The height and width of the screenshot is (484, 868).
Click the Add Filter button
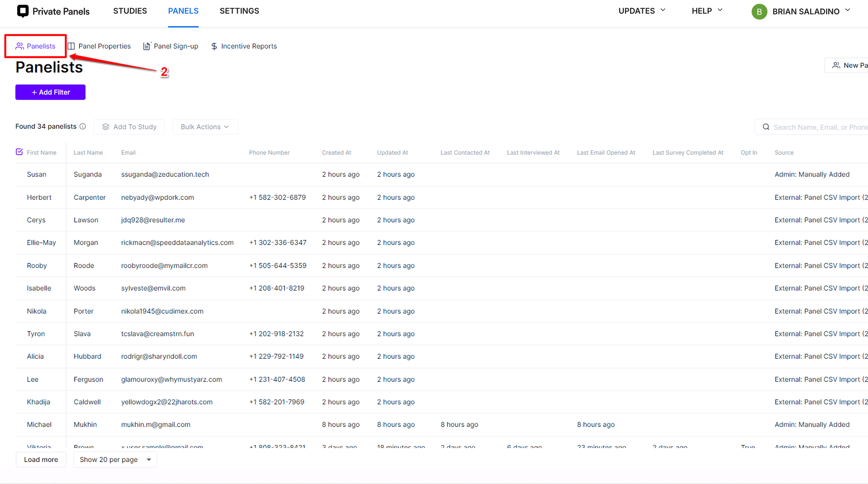(x=50, y=92)
